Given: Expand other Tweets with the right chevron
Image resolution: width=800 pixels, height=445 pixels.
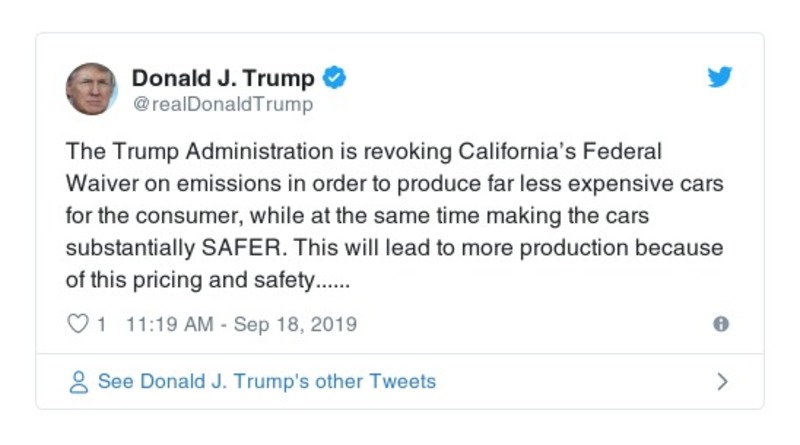Looking at the screenshot, I should coord(722,382).
